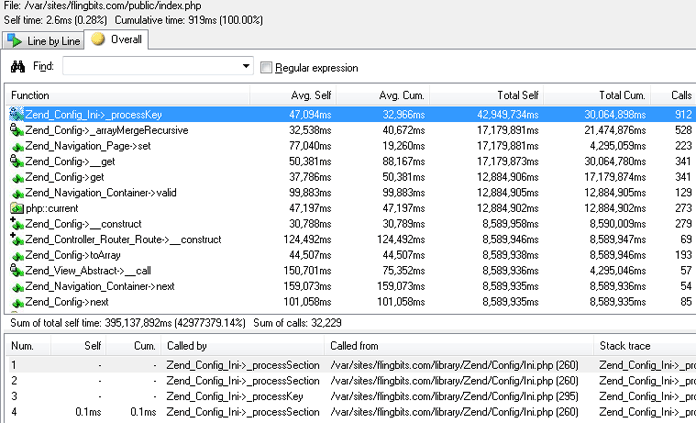Select the Zend_Navigation_Page->set row

(x=351, y=146)
